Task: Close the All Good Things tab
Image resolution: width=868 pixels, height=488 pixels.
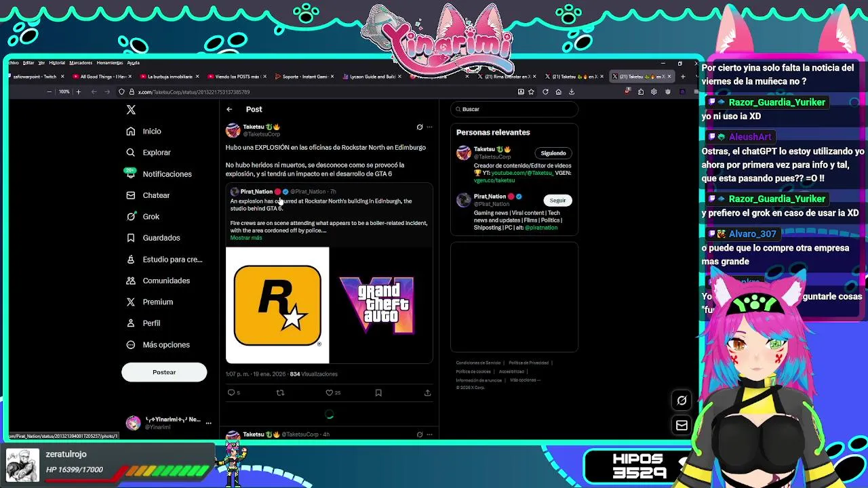Action: [130, 77]
